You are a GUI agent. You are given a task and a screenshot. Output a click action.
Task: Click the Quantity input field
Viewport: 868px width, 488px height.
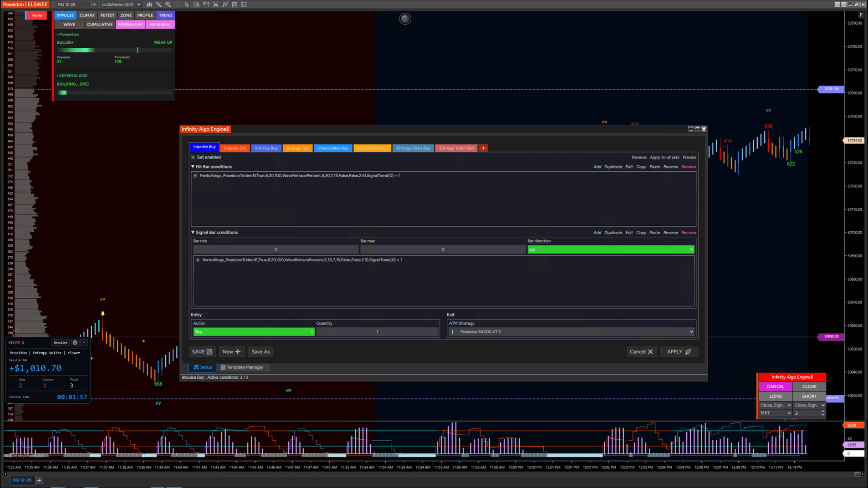(377, 332)
